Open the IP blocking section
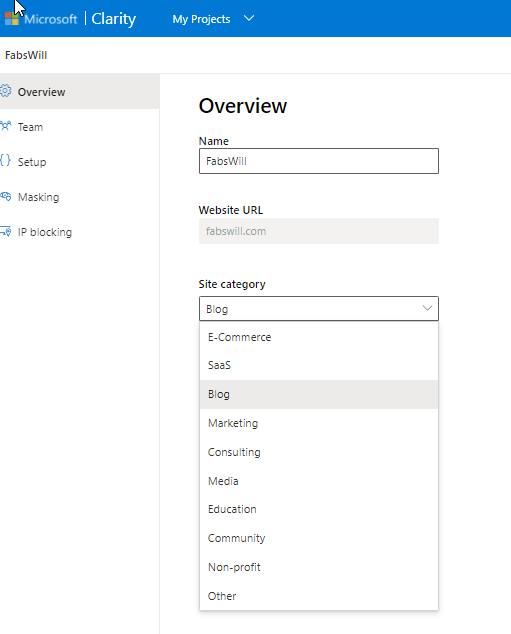The width and height of the screenshot is (511, 634). tap(79, 232)
